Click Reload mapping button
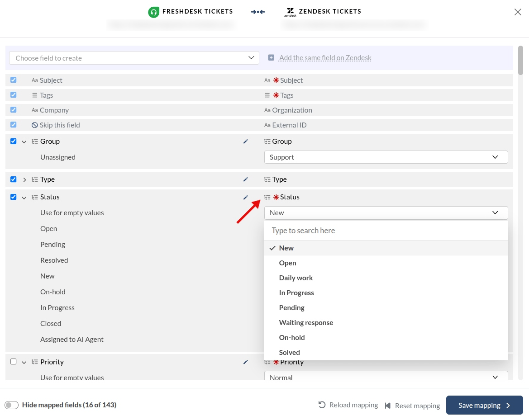529x420 pixels. click(x=348, y=405)
